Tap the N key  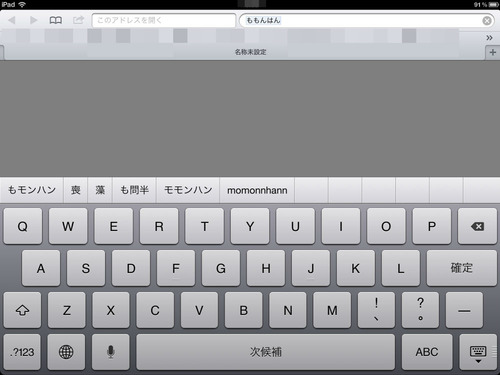[288, 310]
